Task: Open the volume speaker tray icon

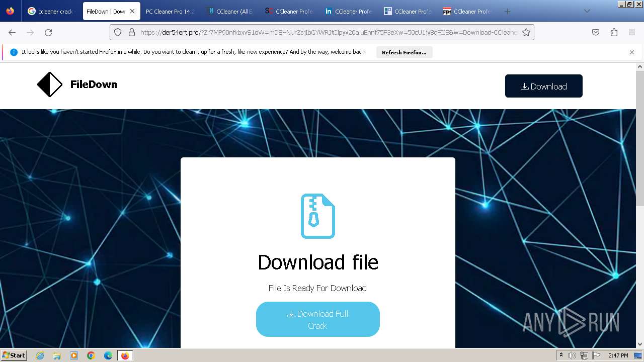Action: click(x=572, y=355)
